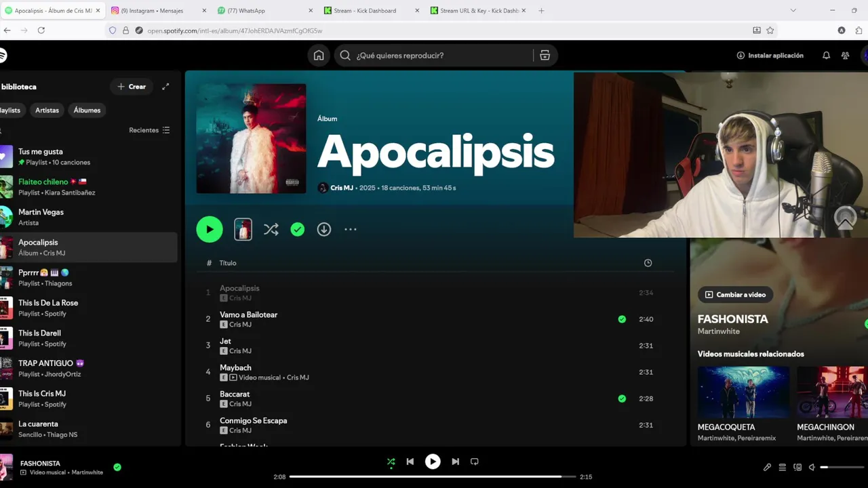Viewport: 868px width, 488px height.
Task: Open Cris MJ artist link under album title
Action: 342,188
